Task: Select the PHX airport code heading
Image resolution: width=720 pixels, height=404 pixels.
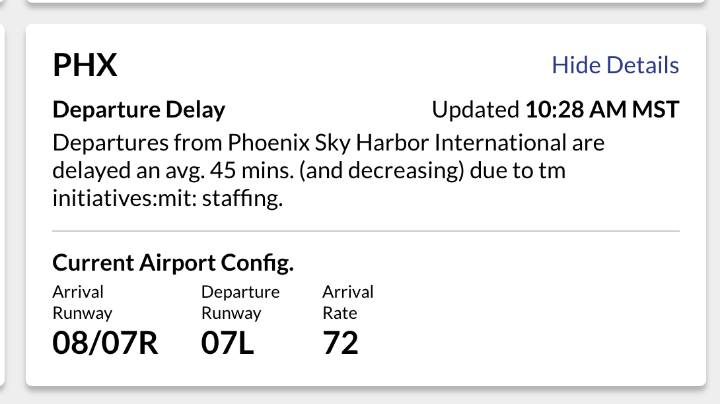Action: 85,65
